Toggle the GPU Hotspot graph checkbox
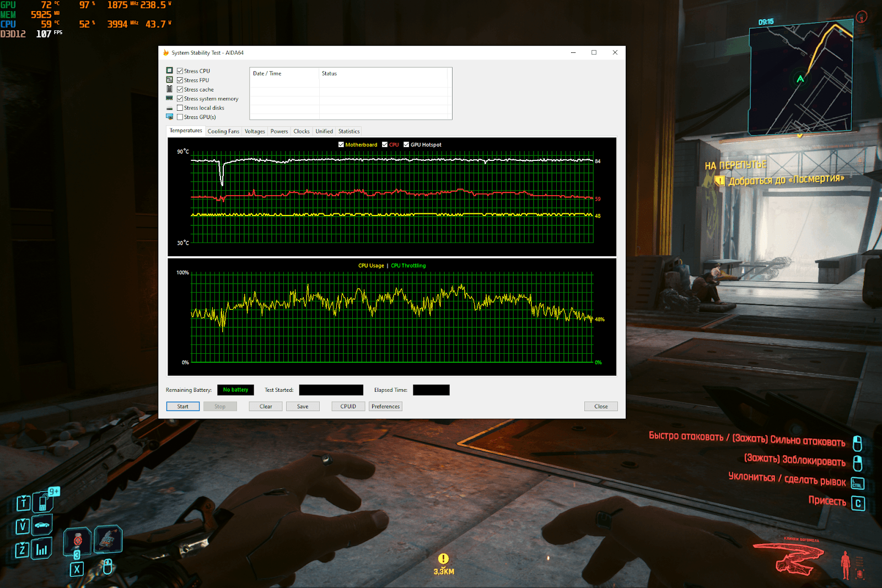 coord(406,144)
